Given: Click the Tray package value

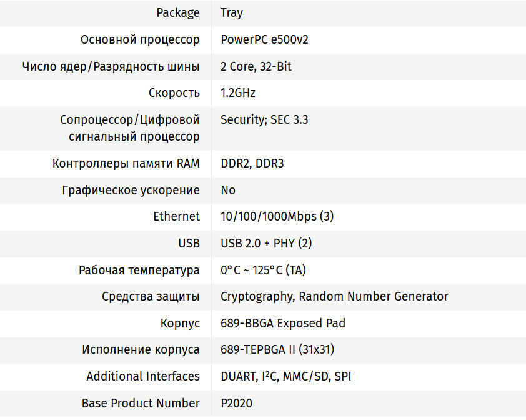Looking at the screenshot, I should pos(232,13).
